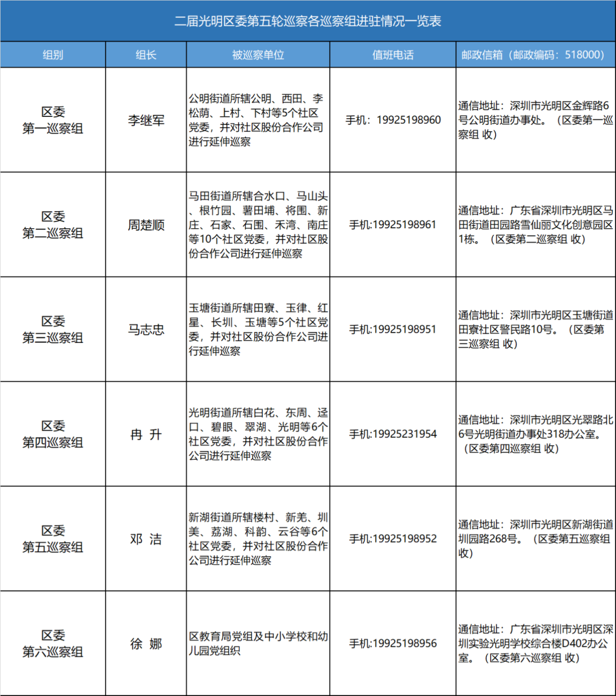This screenshot has width=616, height=696.
Task: Click the table title 二届光明区委第五轮巡察各巡察组进驻情况一览表
Action: [308, 22]
